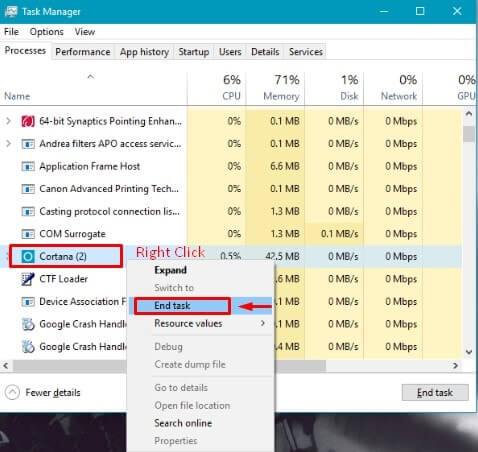Image resolution: width=478 pixels, height=452 pixels.
Task: Sort by the GPU column header
Action: click(x=449, y=88)
